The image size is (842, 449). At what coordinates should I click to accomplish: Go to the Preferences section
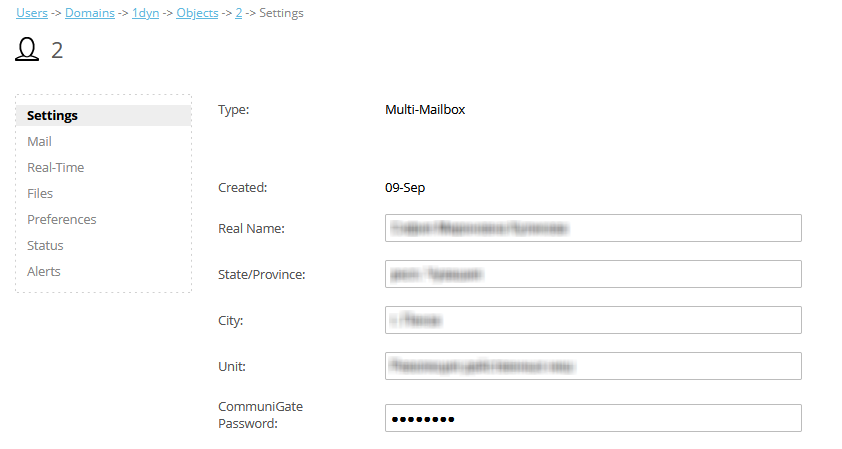coord(62,219)
